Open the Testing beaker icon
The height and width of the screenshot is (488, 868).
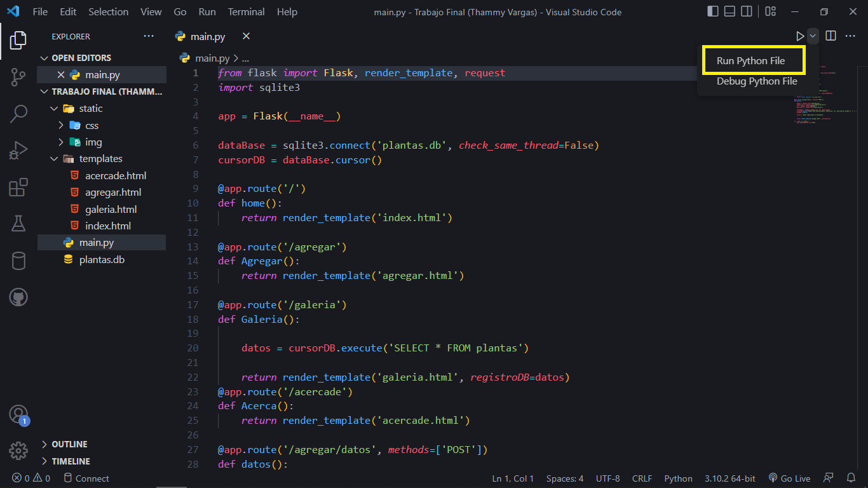[x=18, y=224]
